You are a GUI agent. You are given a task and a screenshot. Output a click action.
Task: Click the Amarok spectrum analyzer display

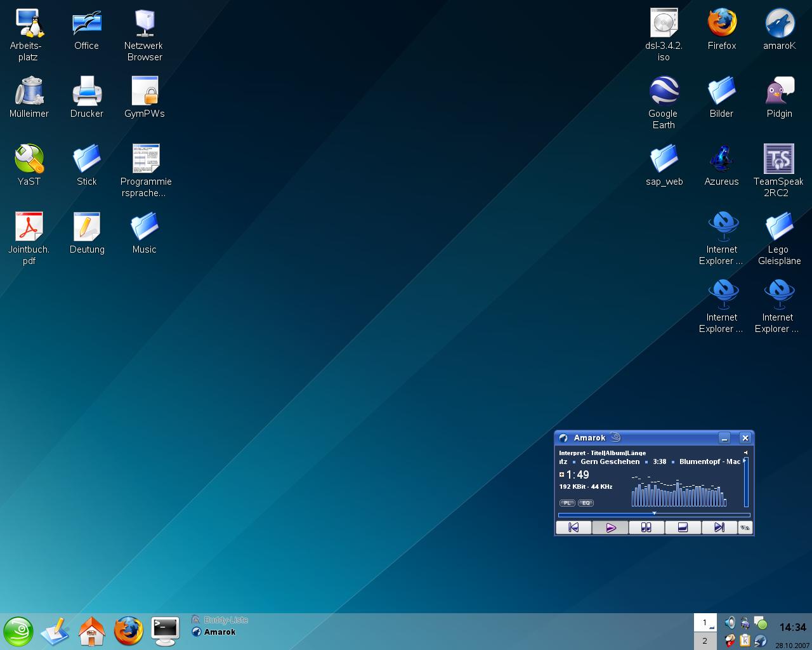(x=679, y=490)
